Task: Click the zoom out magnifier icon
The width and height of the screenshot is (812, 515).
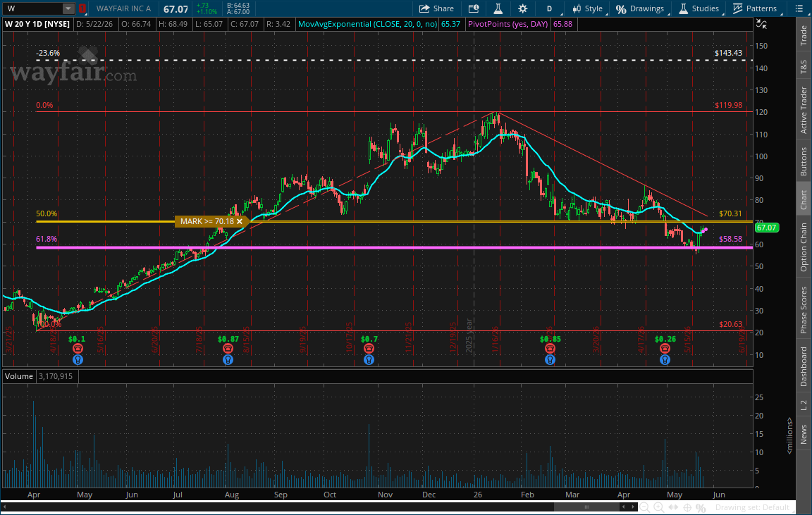Action: (x=645, y=508)
